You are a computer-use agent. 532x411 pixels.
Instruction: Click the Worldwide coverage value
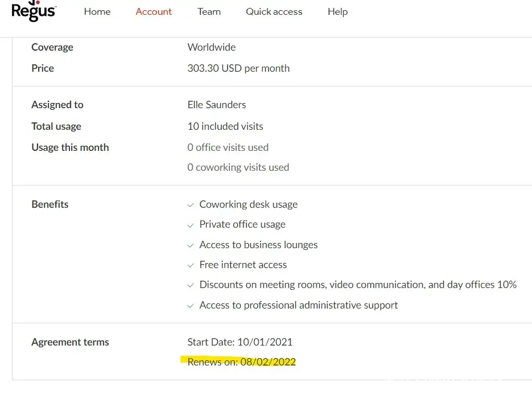[x=211, y=47]
